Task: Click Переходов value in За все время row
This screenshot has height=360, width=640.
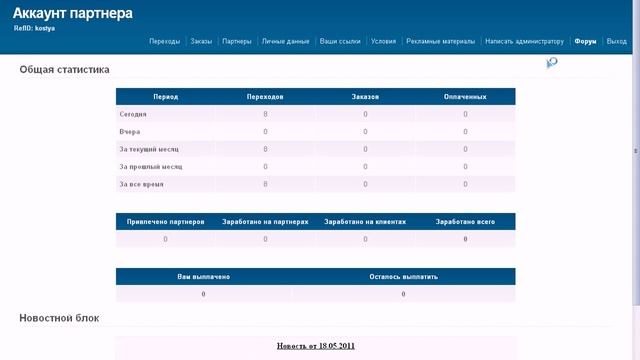Action: click(x=265, y=184)
